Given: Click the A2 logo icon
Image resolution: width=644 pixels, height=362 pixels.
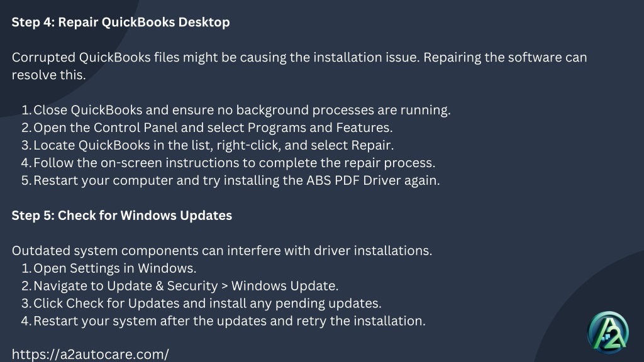Looking at the screenshot, I should click(x=608, y=333).
